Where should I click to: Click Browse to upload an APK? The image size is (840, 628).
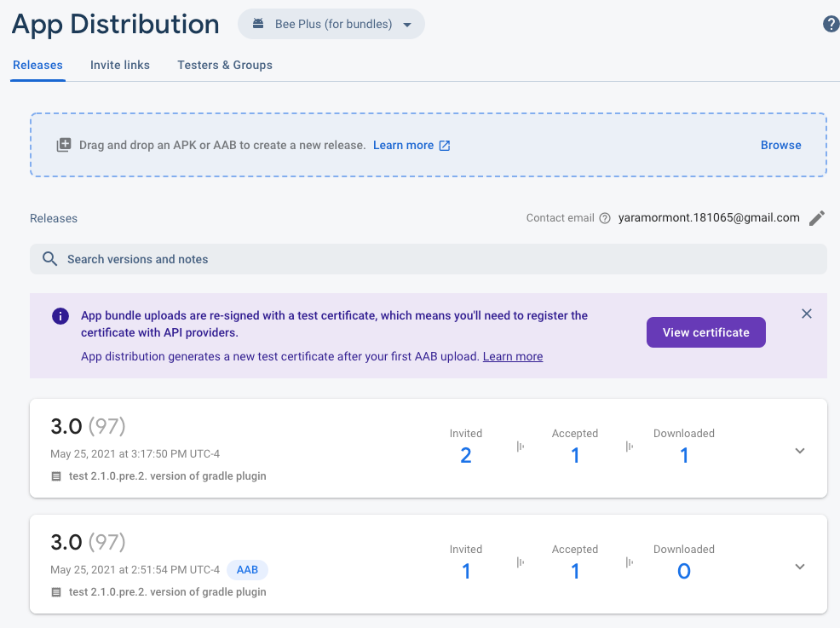(x=780, y=145)
